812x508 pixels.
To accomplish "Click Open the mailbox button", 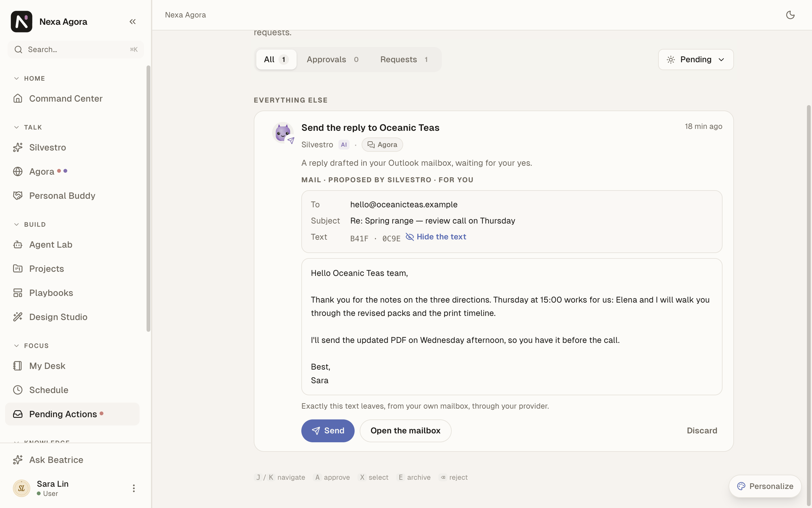I will [405, 431].
